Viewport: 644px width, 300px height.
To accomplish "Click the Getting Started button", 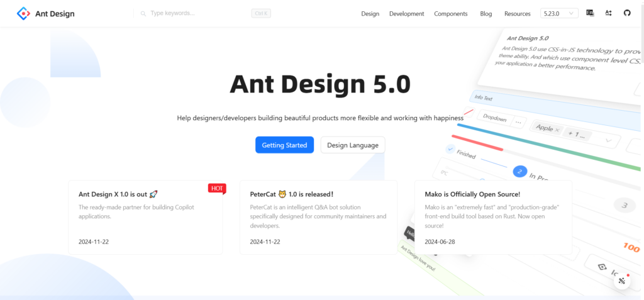I will click(285, 145).
